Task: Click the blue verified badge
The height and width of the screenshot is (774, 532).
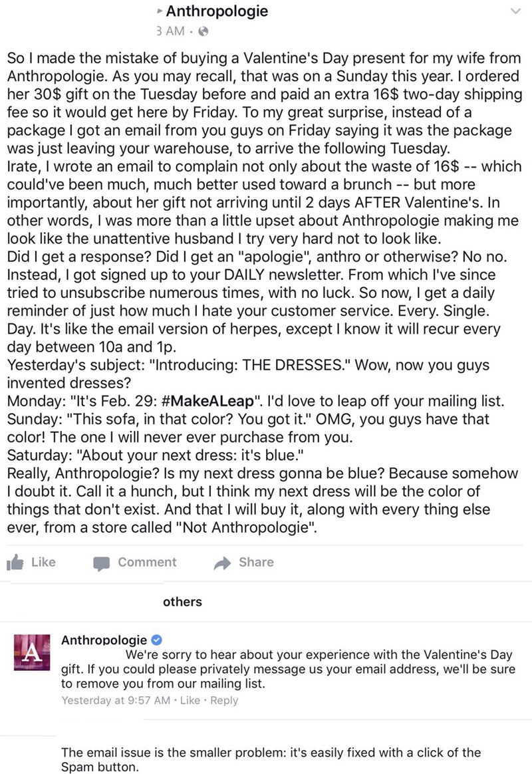Action: (156, 640)
